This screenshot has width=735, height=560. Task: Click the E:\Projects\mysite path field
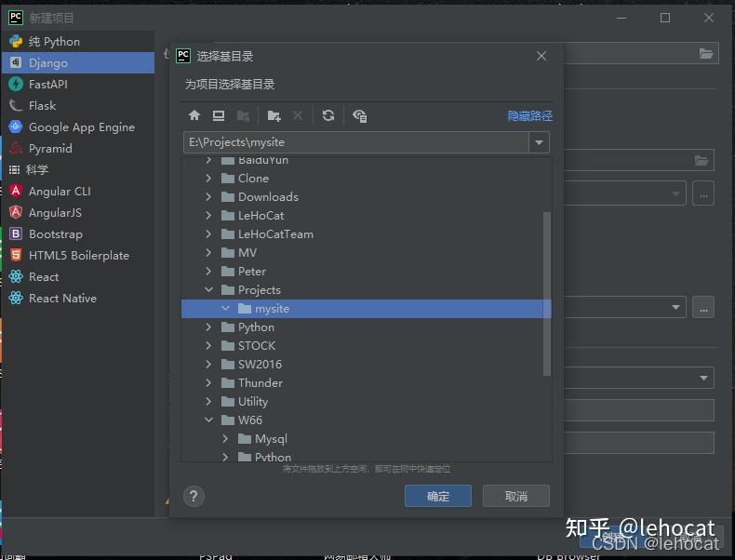coord(356,142)
